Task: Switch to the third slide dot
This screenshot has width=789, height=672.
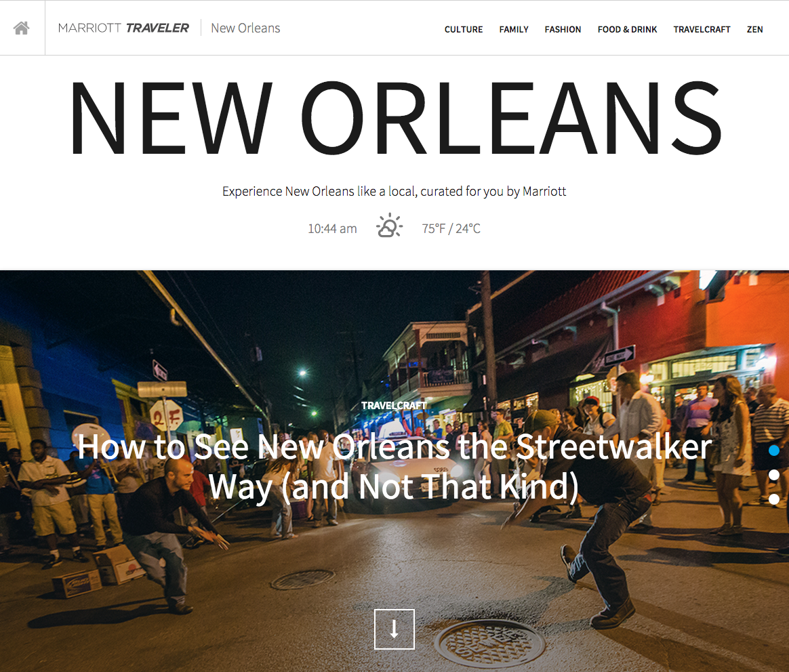Action: [x=774, y=499]
